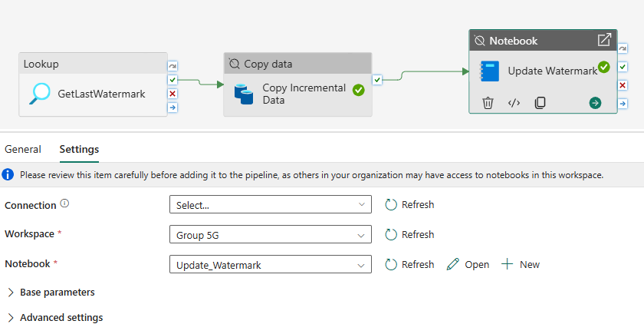Image resolution: width=644 pixels, height=334 pixels.
Task: Open the Notebook in expanded view icon
Action: (x=604, y=40)
